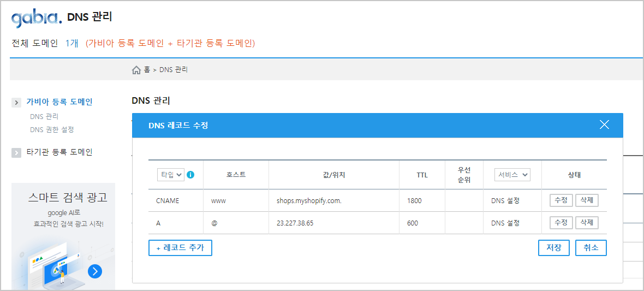Click 홈 breadcrumb link
Screen dimensions: 644x291
(147, 70)
